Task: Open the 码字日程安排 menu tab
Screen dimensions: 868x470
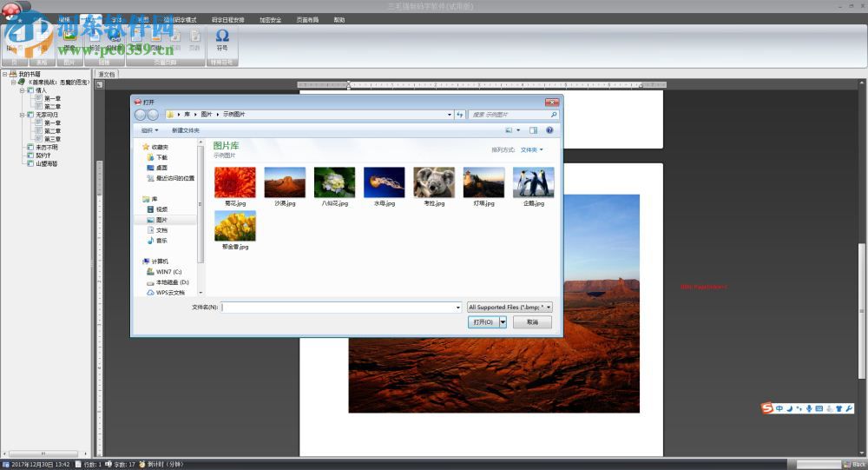Action: click(227, 19)
